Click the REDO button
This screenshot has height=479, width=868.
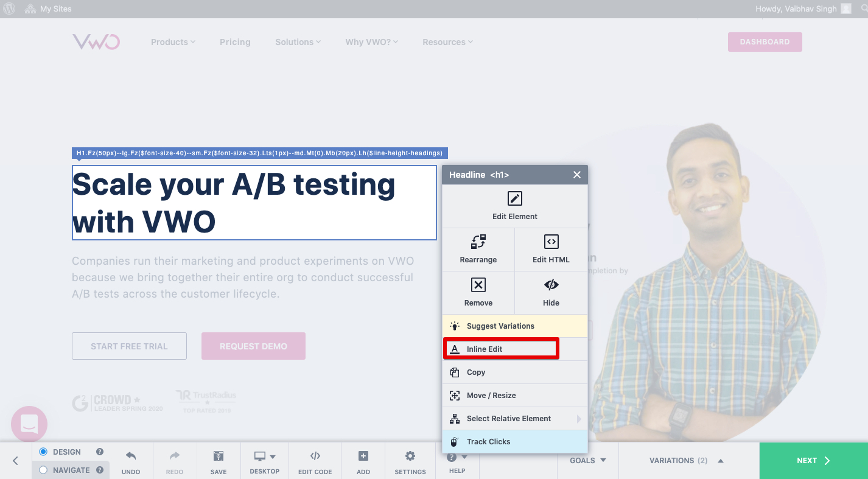[x=175, y=461]
